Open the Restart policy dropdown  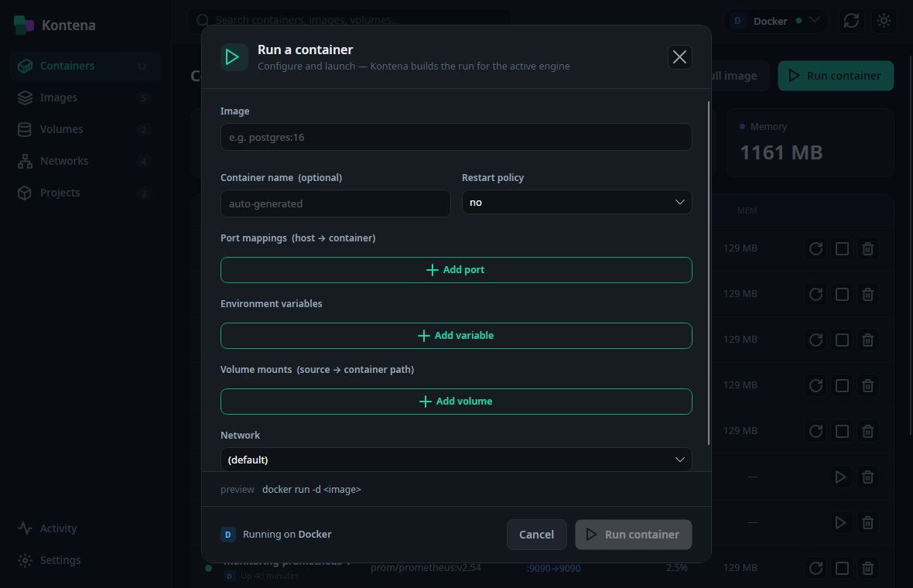576,202
